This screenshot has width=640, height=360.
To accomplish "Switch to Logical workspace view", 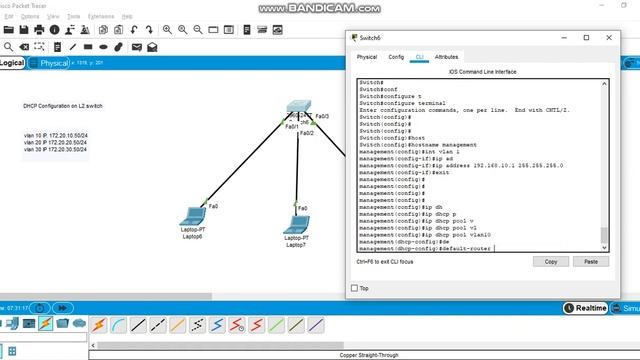I will 12,63.
